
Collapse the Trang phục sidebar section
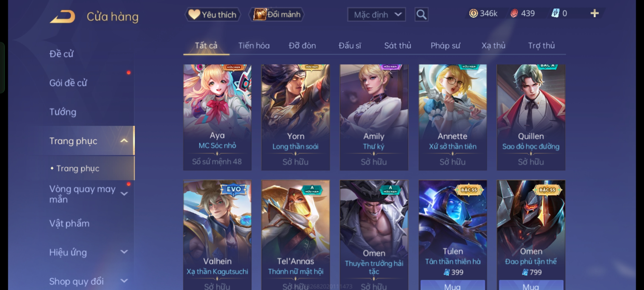click(124, 141)
